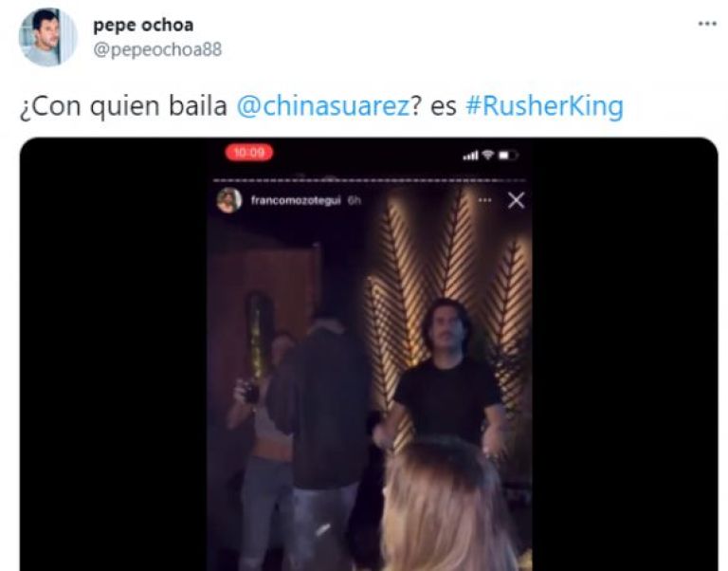Open the story's three-dot options
The height and width of the screenshot is (571, 728).
(x=484, y=200)
